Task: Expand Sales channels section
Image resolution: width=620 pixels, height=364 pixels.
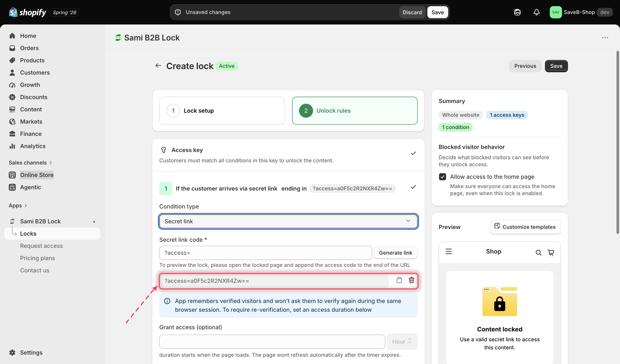Action: 30,163
